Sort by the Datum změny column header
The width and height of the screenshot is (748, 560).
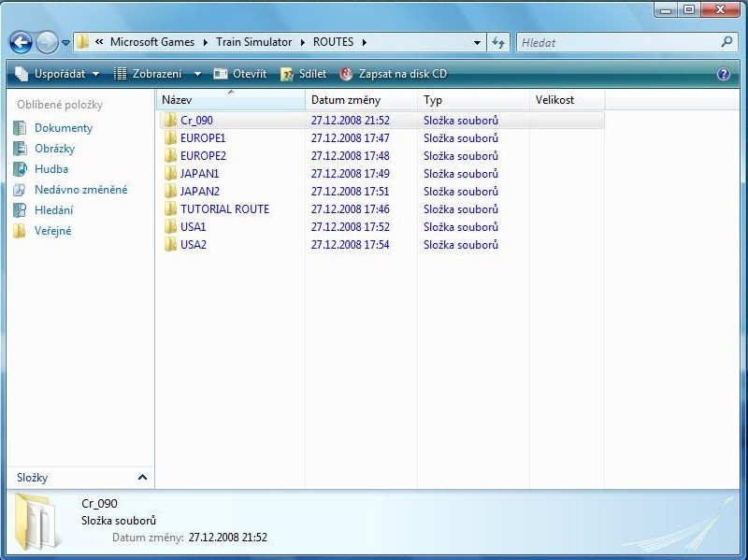tap(361, 100)
